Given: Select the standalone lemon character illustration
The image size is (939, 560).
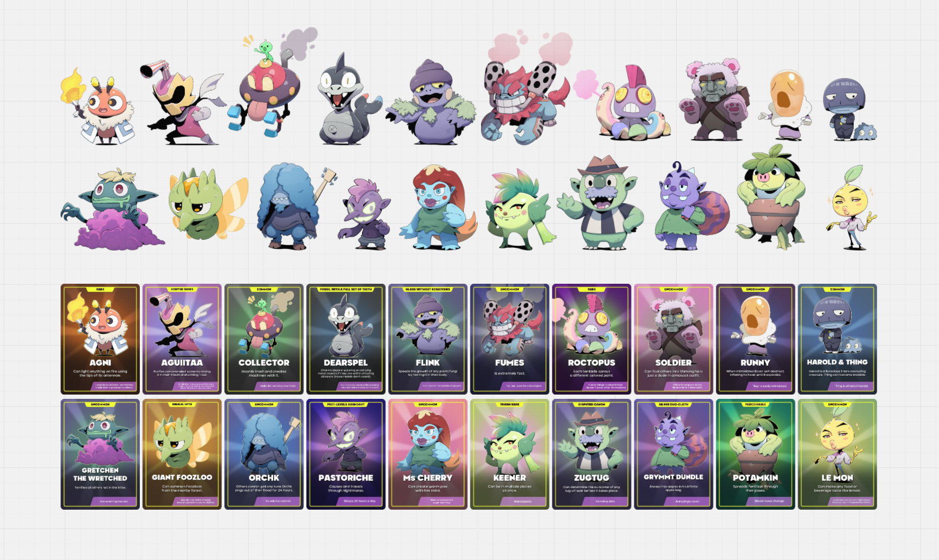Looking at the screenshot, I should (852, 208).
